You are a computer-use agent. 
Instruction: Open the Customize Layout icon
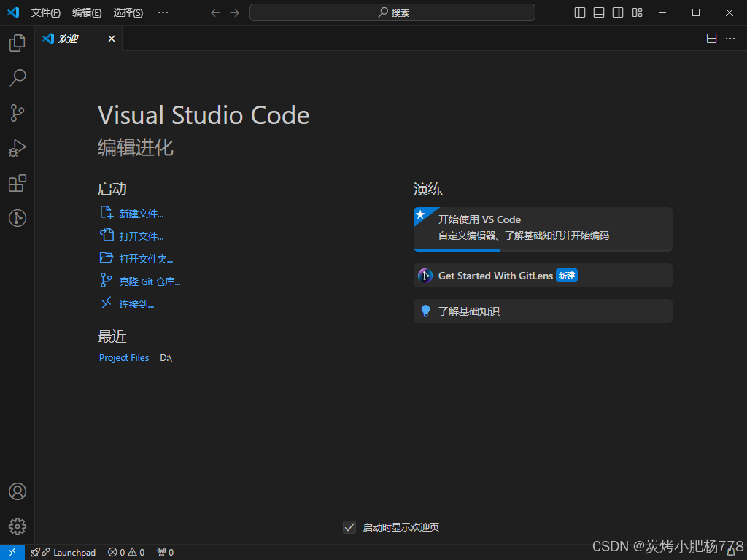pyautogui.click(x=638, y=12)
